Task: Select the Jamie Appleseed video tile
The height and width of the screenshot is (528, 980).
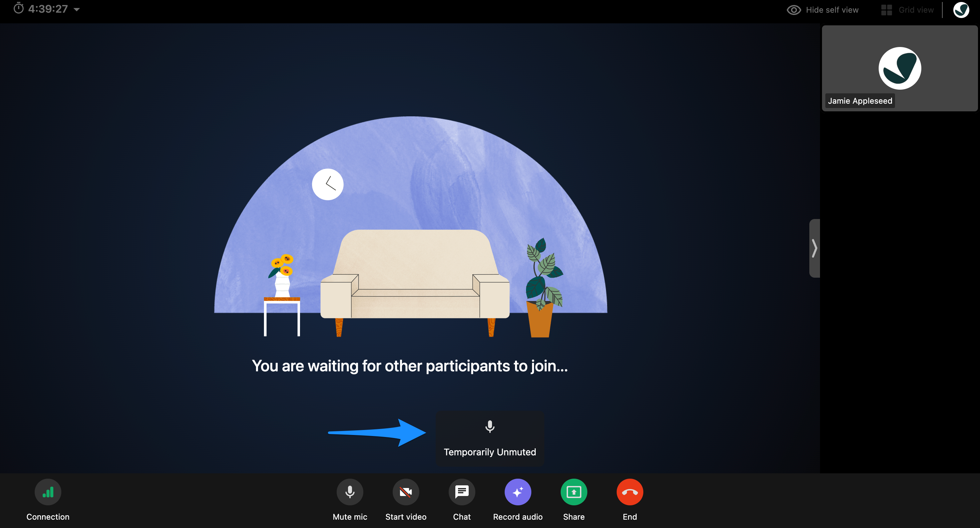Action: click(x=899, y=68)
